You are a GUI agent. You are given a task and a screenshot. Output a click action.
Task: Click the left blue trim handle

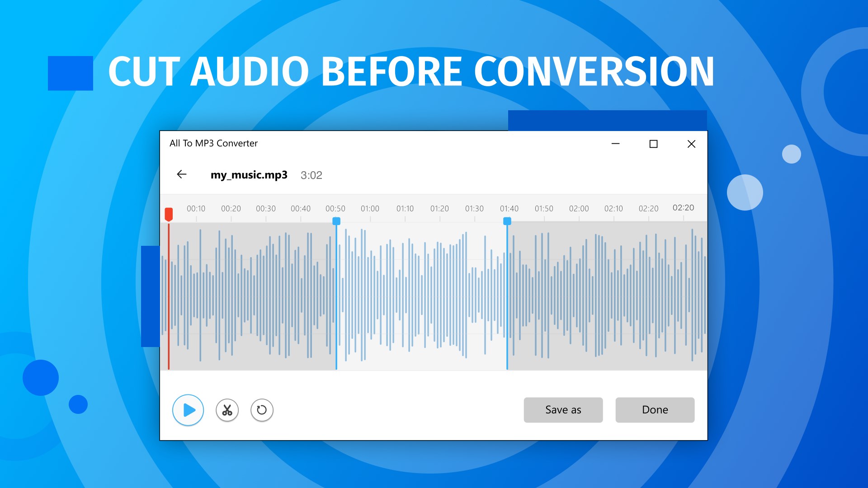coord(336,221)
